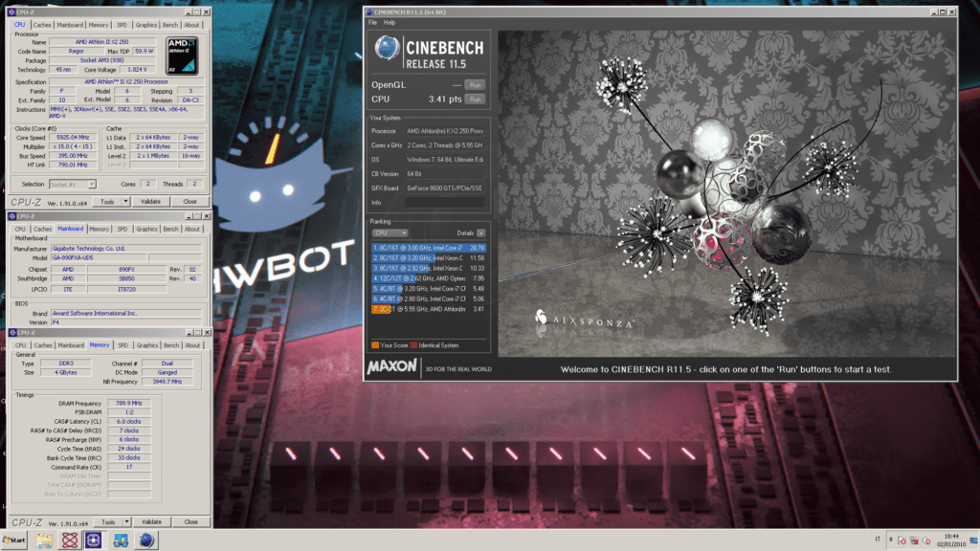Click the NB Frequency 3949.7 MHz value
Viewport: 980px width, 551px height.
tap(167, 381)
